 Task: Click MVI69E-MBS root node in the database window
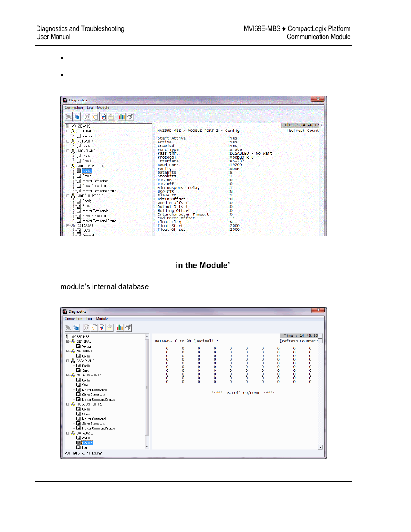(81, 337)
